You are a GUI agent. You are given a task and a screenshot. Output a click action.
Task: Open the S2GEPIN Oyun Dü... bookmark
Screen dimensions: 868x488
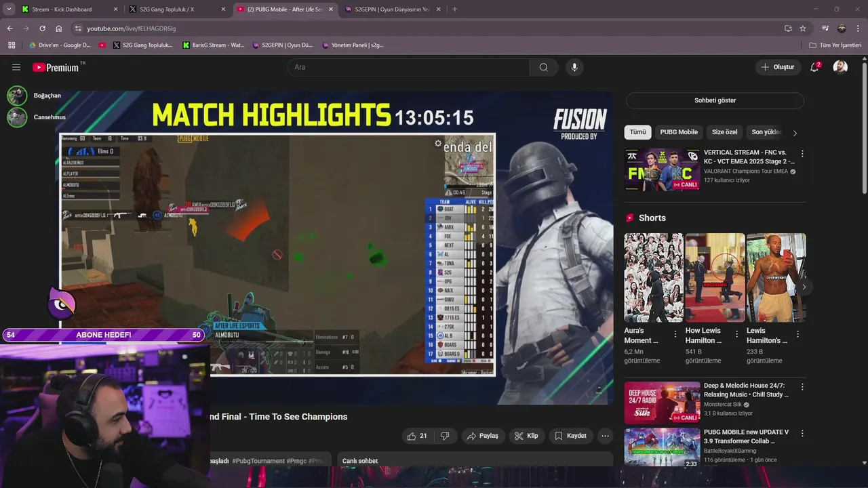[283, 45]
